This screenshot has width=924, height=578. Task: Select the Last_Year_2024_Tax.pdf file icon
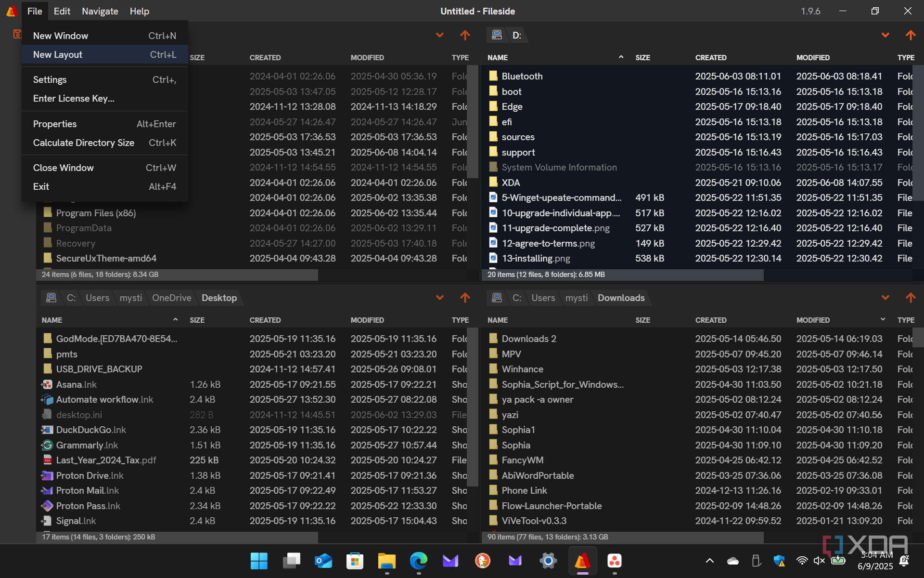click(x=47, y=460)
